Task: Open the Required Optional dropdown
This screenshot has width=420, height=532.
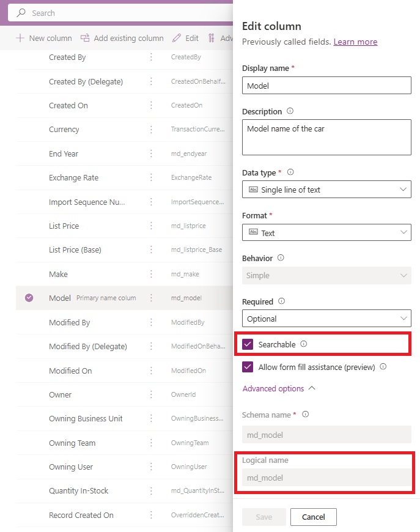Action: click(326, 318)
